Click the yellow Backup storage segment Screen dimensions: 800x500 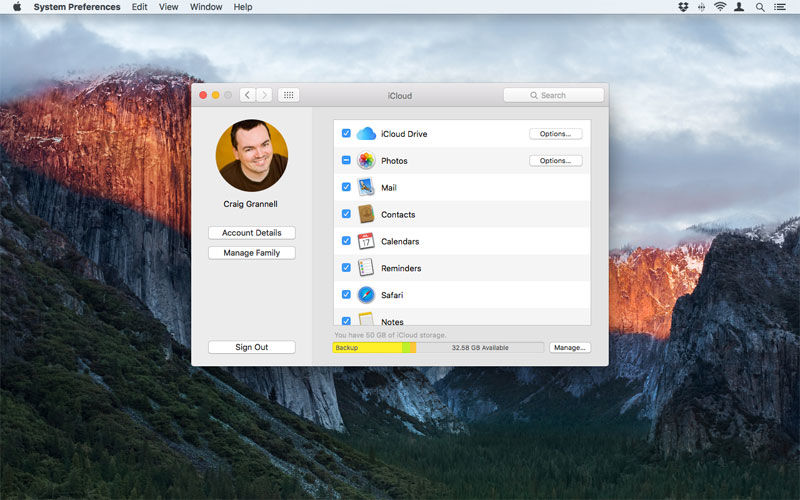click(x=367, y=347)
